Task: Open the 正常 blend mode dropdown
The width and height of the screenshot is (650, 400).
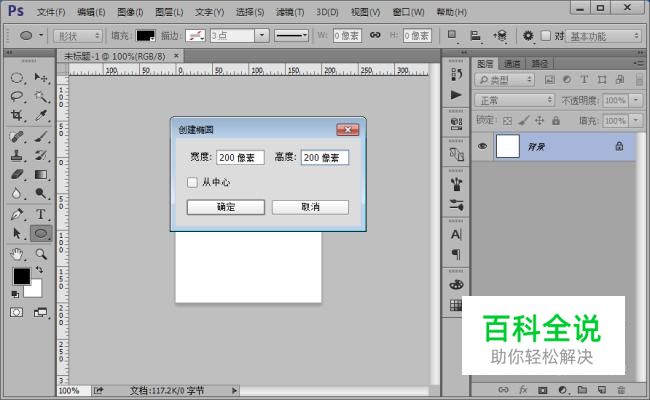Action: pyautogui.click(x=512, y=100)
